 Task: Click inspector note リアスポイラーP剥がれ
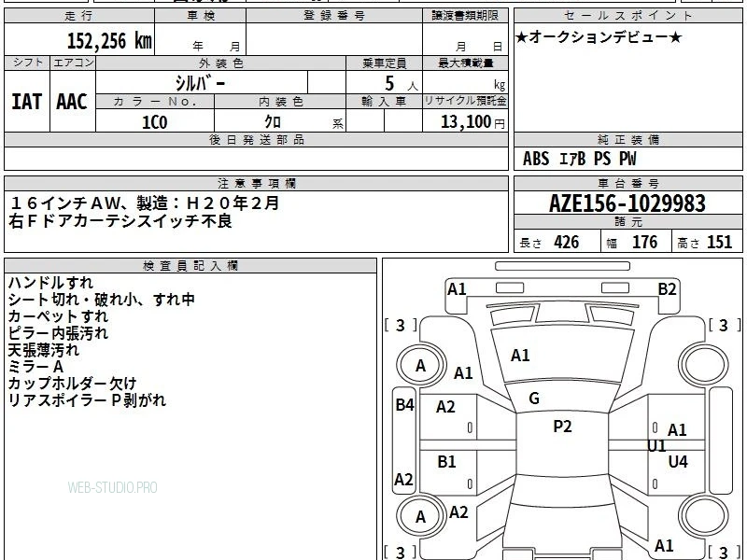[x=87, y=400]
